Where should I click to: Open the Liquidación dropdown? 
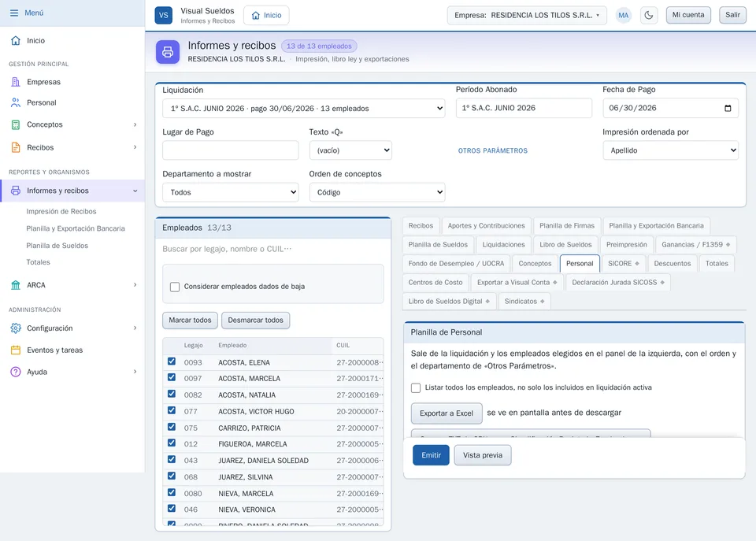(x=304, y=109)
